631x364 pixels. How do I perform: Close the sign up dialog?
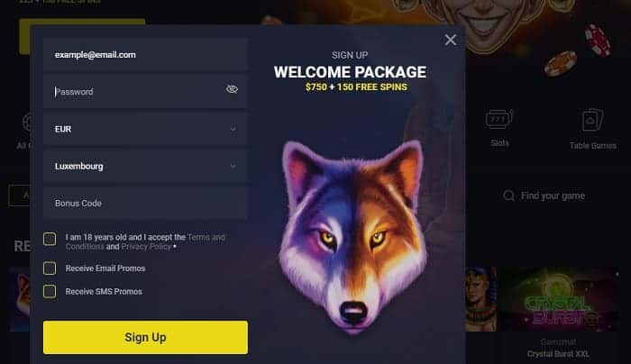tap(451, 40)
